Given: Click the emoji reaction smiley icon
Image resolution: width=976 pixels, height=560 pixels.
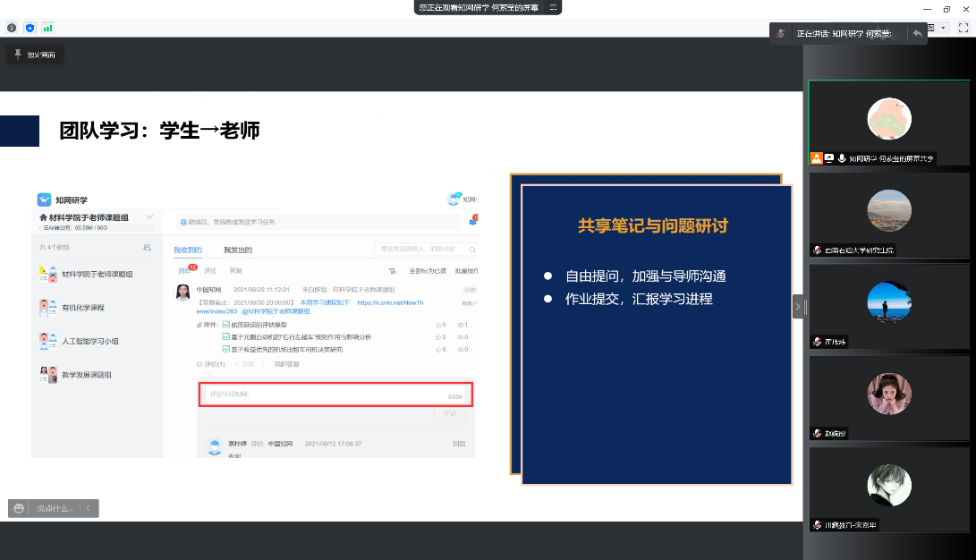Looking at the screenshot, I should click(19, 508).
